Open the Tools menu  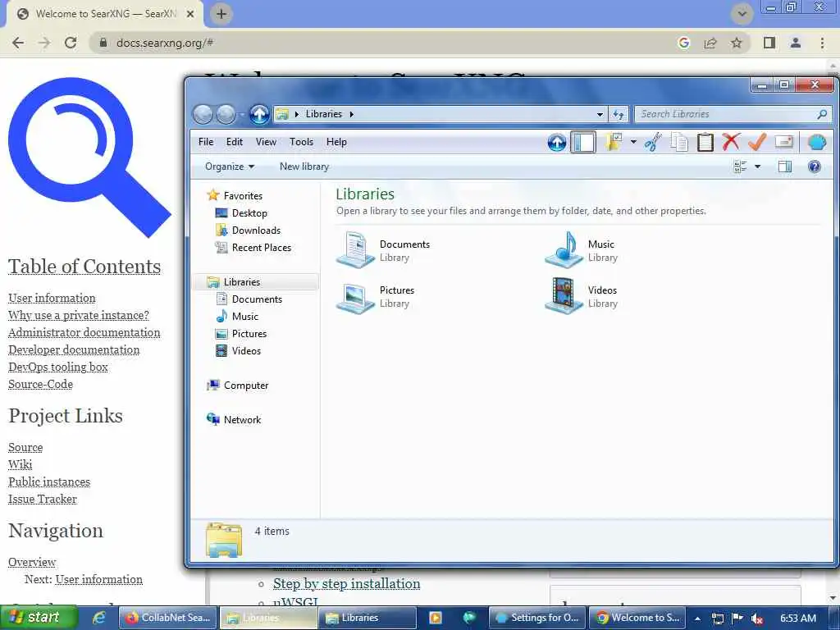click(x=301, y=142)
